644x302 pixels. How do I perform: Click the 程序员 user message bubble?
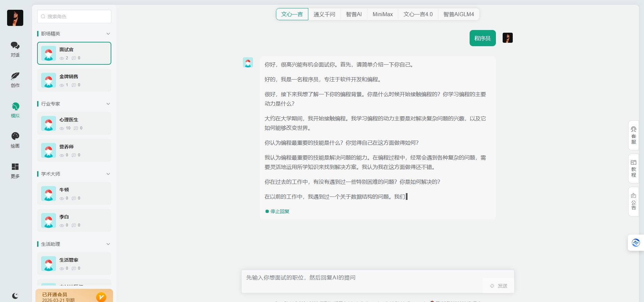(482, 38)
